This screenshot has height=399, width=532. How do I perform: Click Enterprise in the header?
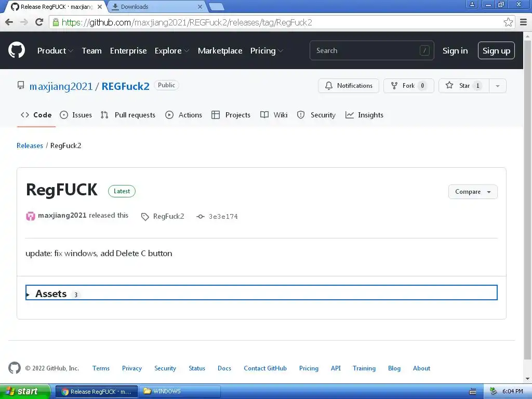[x=128, y=50]
